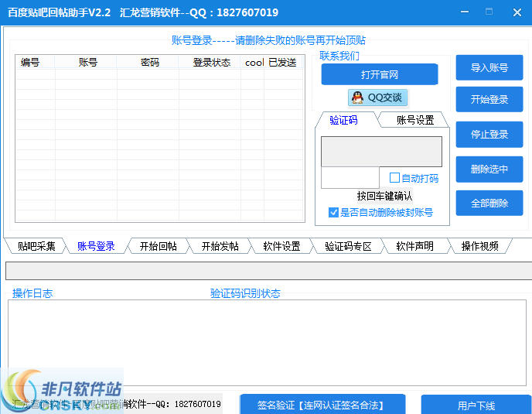Uncheck 是否自动删除被封账号 checkbox
Image resolution: width=532 pixels, height=414 pixels.
(333, 212)
